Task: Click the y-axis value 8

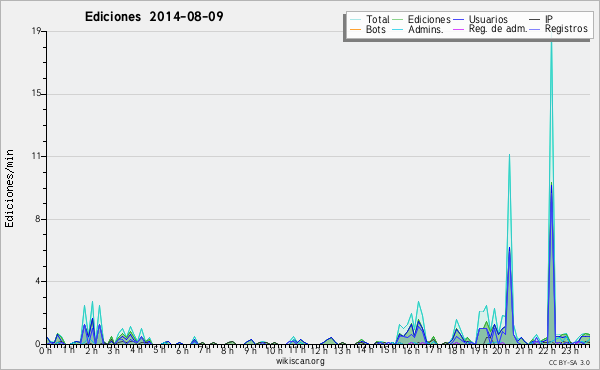Action: 38,219
